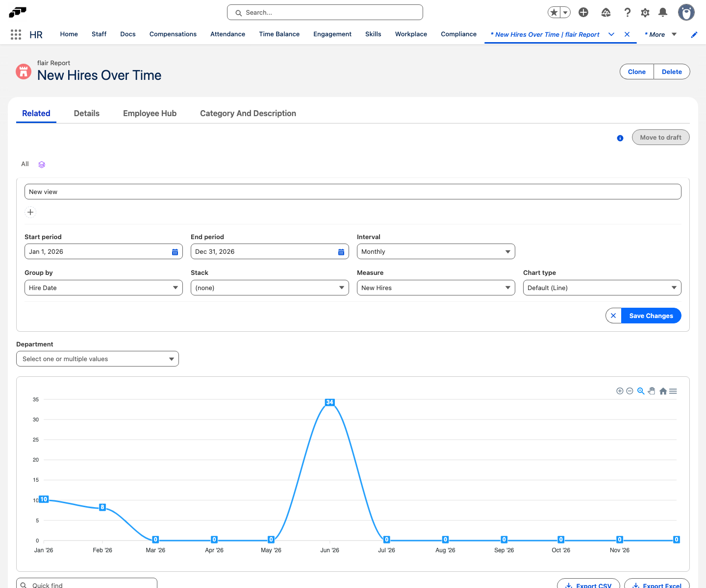Switch to Category And Description tab
Image resolution: width=706 pixels, height=588 pixels.
(x=248, y=113)
